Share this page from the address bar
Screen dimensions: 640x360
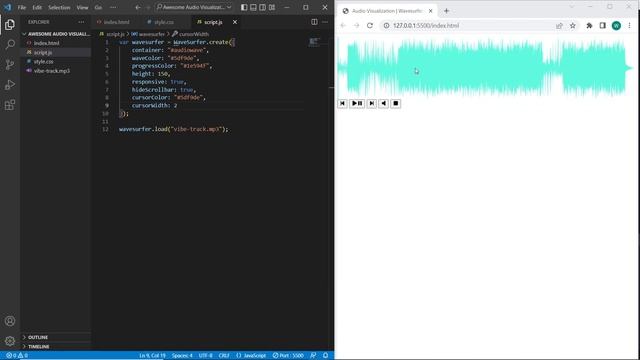coord(559,25)
